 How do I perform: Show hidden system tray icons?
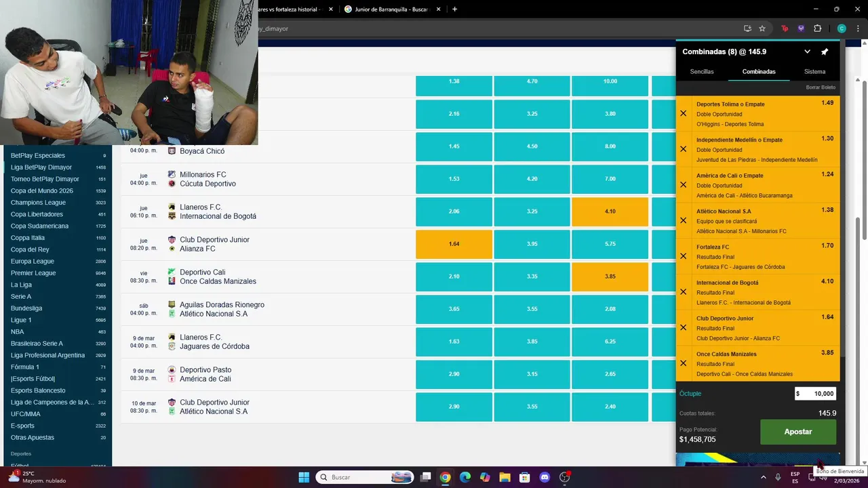tap(764, 477)
